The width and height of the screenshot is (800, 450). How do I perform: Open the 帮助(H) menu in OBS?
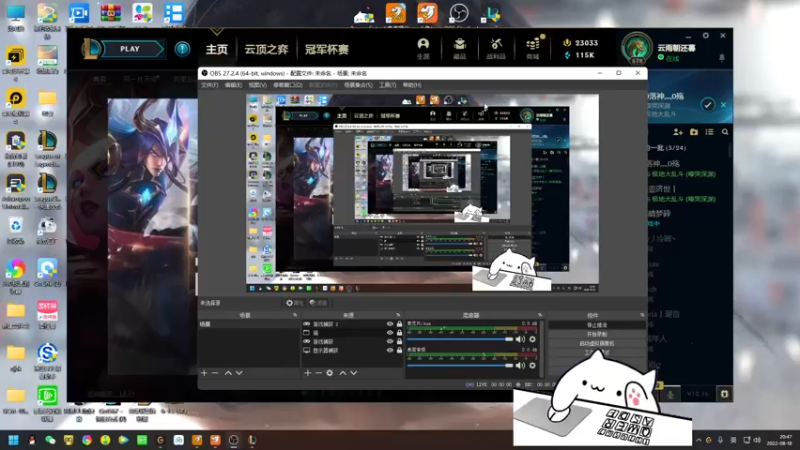coord(412,85)
